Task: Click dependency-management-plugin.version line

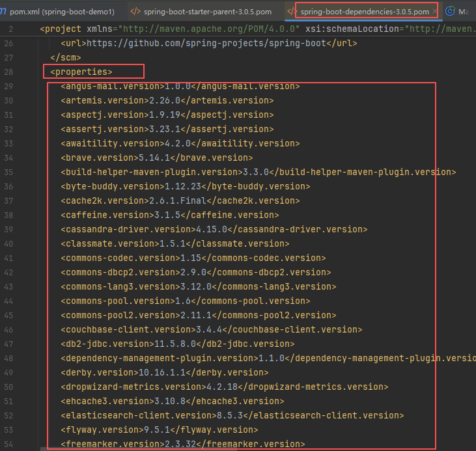Action: point(268,358)
